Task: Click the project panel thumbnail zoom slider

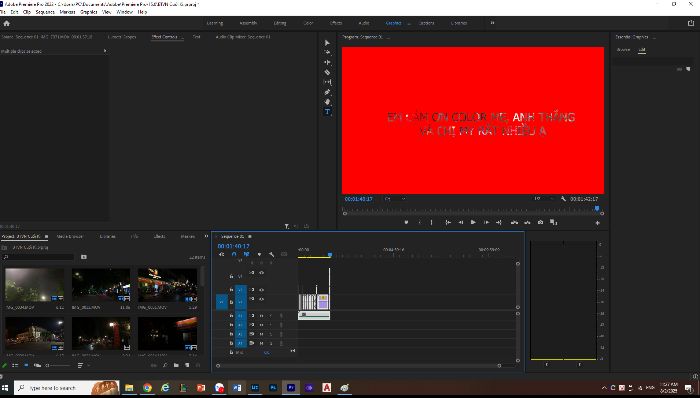Action: [x=58, y=365]
